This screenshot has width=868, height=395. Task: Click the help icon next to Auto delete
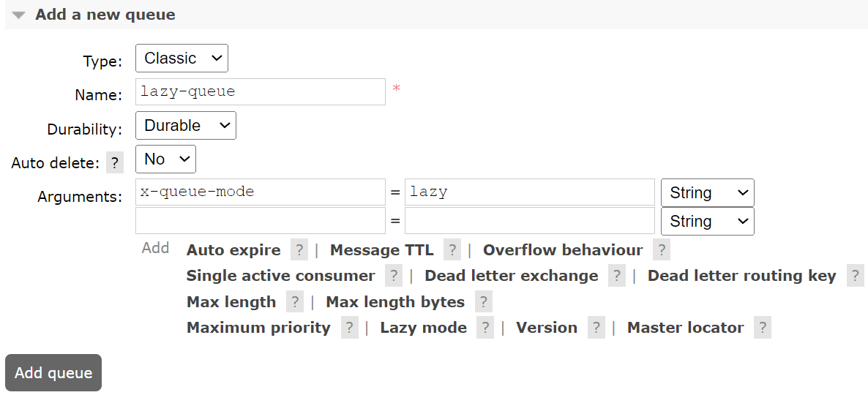point(115,162)
